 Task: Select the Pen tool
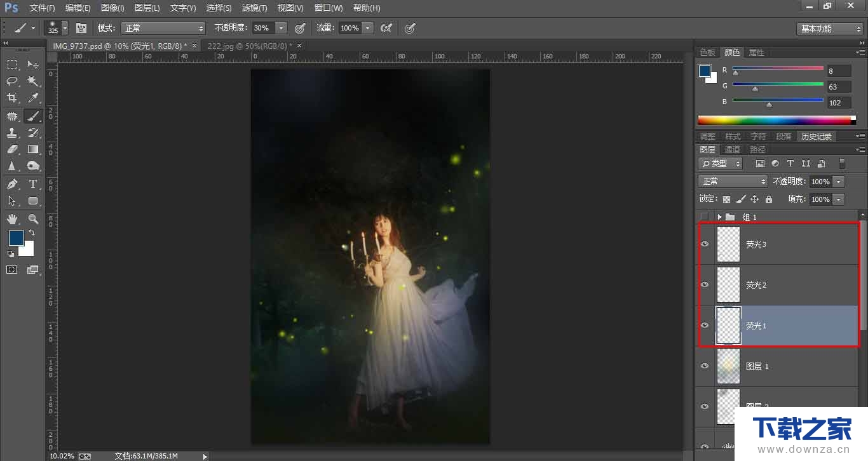[x=12, y=184]
